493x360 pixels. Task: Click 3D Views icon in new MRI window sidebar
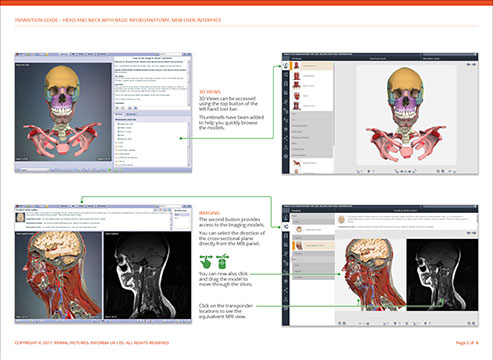pos(286,217)
